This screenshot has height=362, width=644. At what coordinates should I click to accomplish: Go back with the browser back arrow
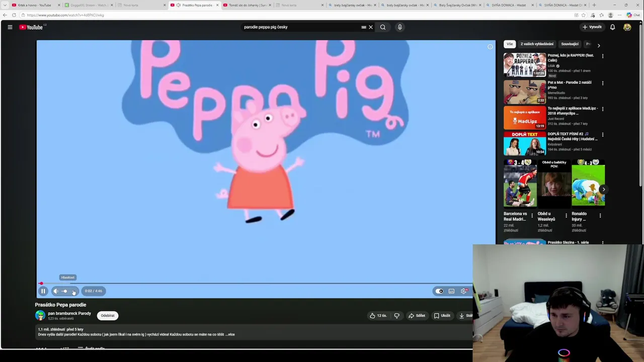click(x=5, y=15)
